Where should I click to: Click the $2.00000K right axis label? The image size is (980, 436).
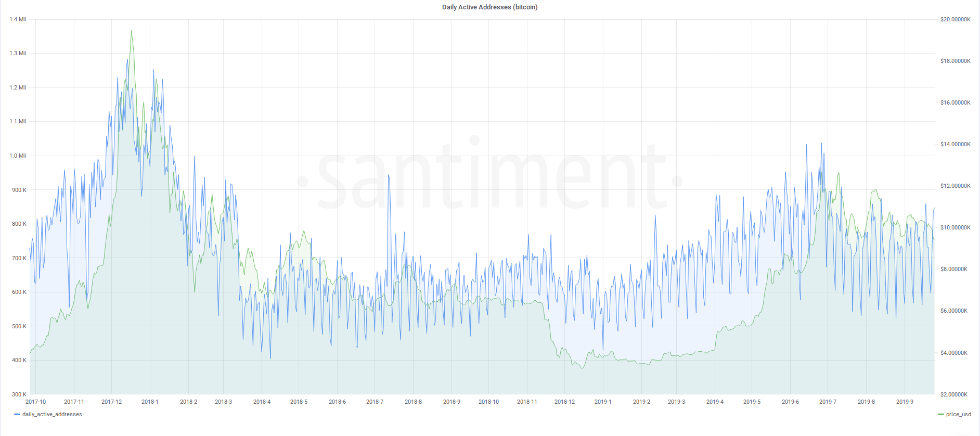(954, 394)
